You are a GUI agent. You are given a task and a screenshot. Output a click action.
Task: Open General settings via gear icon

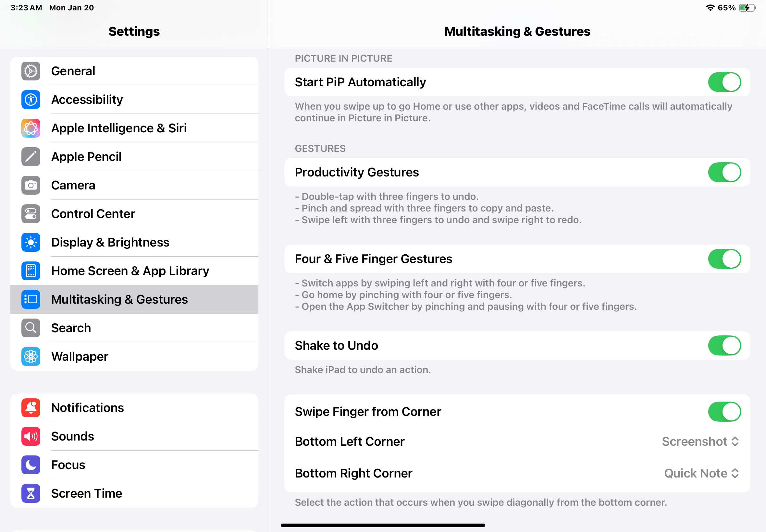[x=30, y=71]
